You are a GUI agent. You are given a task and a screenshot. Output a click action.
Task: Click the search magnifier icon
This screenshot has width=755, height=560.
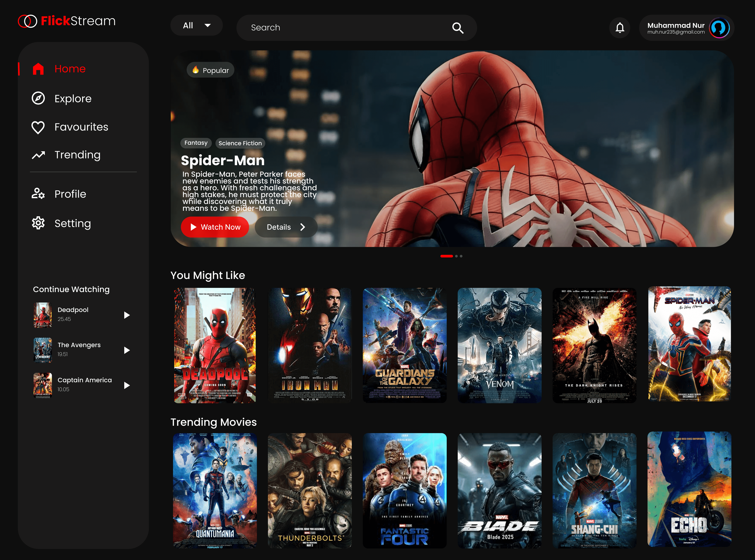pyautogui.click(x=458, y=28)
